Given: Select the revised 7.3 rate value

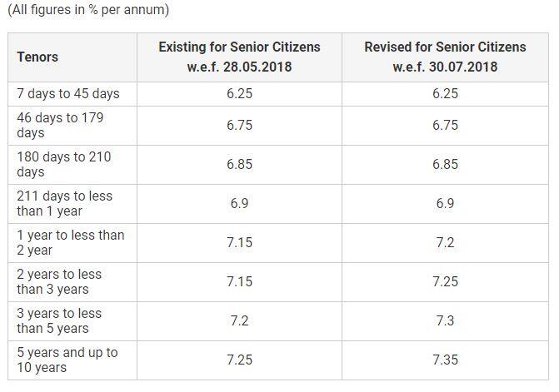Looking at the screenshot, I should (445, 320).
